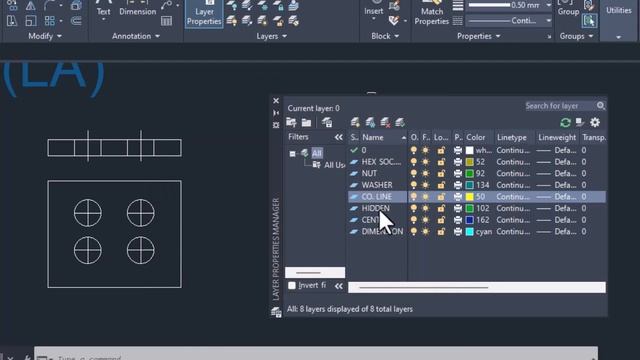Change cyan color swatch of DIMENSION layer
This screenshot has width=640, height=360.
pyautogui.click(x=470, y=232)
